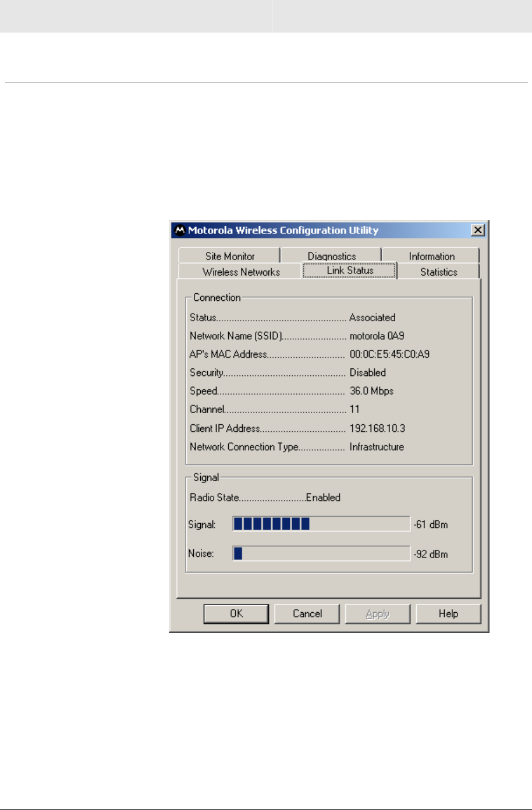Click the 'Signal' group box label
This screenshot has height=810, width=532.
click(x=206, y=477)
